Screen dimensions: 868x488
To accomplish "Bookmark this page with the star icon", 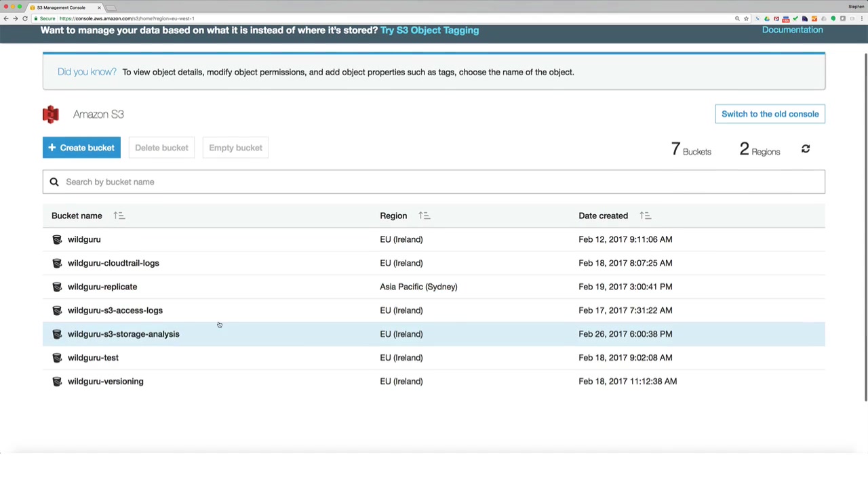I will (746, 18).
